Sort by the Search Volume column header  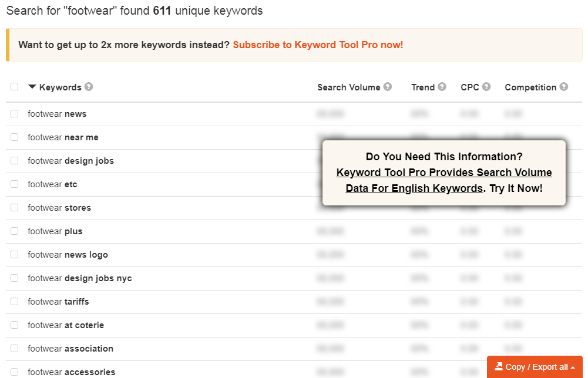[349, 87]
